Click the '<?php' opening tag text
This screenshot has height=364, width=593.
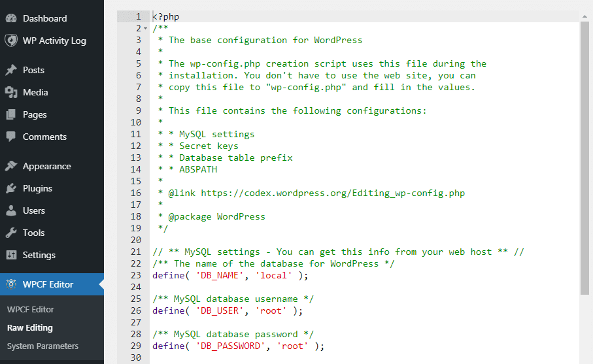click(x=165, y=16)
